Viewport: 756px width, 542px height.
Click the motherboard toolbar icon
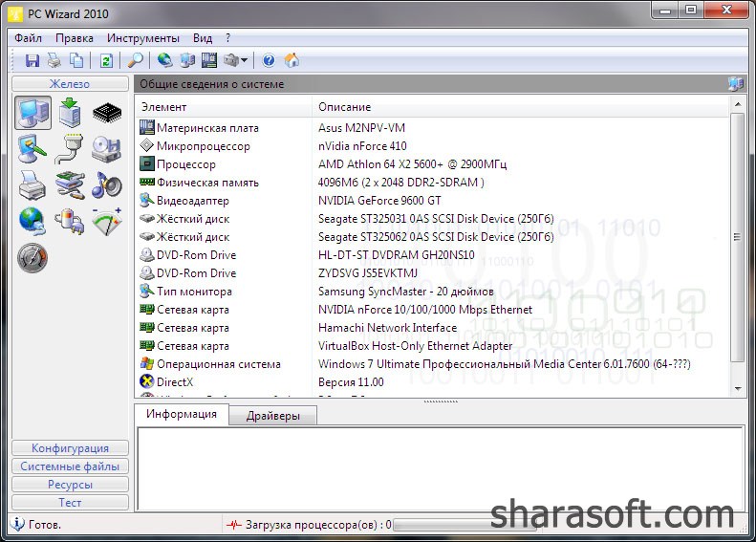click(208, 60)
